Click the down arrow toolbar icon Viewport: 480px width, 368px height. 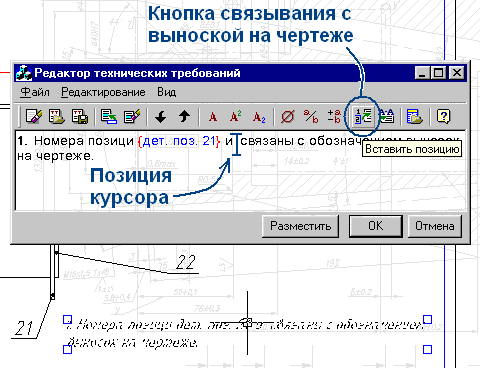point(161,117)
